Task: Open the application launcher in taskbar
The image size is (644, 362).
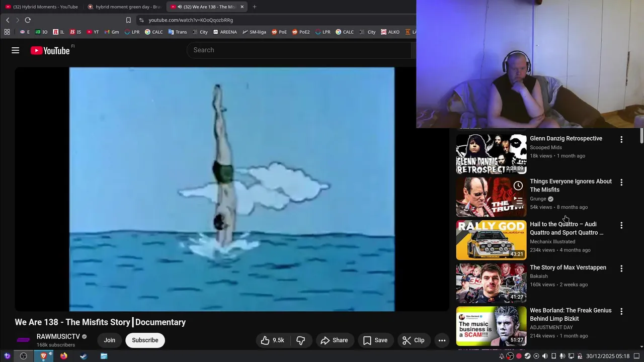Action: click(x=7, y=356)
